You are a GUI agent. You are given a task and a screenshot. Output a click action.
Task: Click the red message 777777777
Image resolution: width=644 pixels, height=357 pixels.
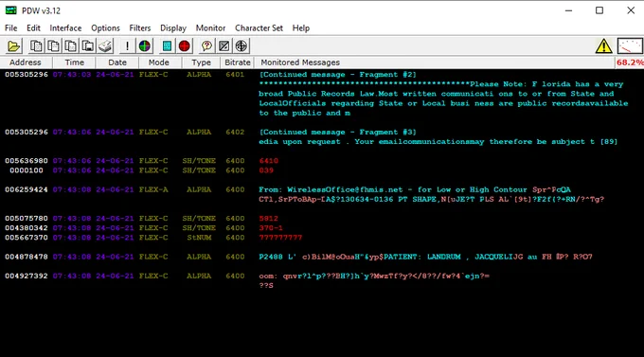280,238
